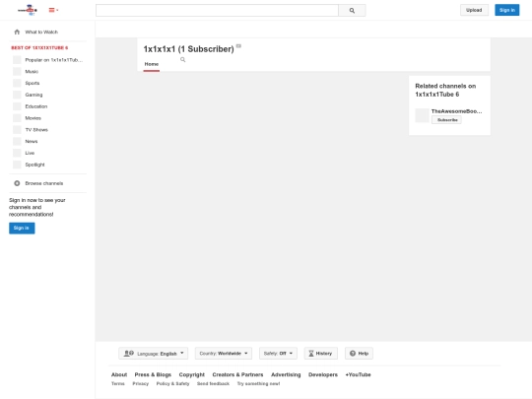Open the Gaming text link
532x399 pixels.
[x=33, y=95]
